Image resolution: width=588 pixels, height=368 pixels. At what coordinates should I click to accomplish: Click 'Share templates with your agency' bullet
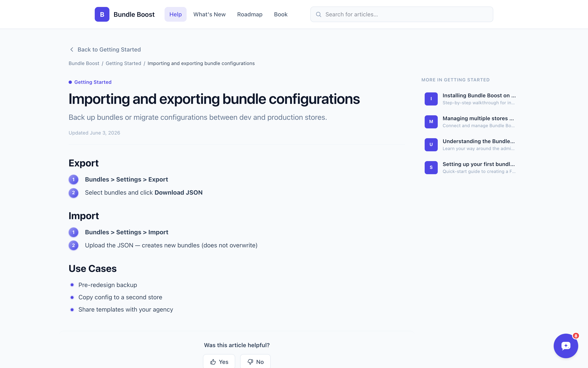(126, 309)
